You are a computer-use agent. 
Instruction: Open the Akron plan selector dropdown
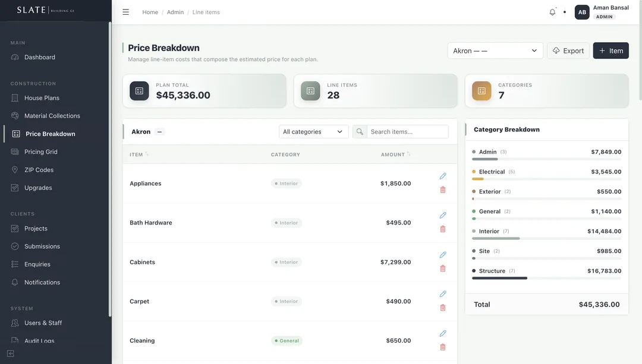[x=495, y=50]
